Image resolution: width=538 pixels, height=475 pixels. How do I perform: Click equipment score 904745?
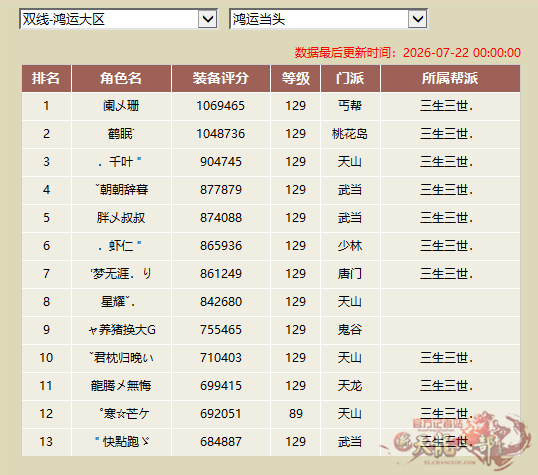tap(221, 162)
